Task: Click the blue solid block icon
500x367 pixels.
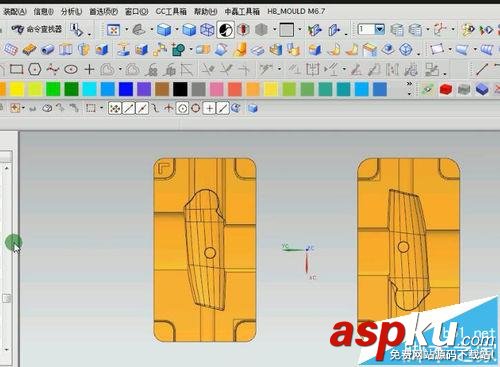Action: point(482,89)
